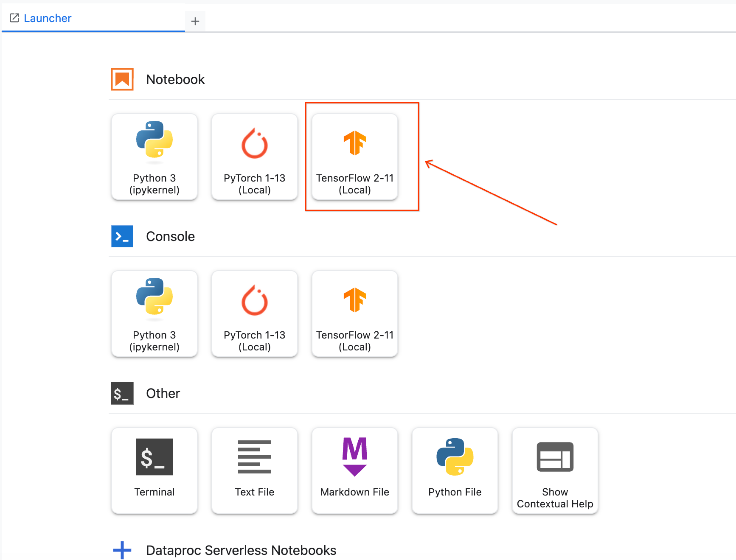Click Show Contextual Help card

(x=555, y=470)
